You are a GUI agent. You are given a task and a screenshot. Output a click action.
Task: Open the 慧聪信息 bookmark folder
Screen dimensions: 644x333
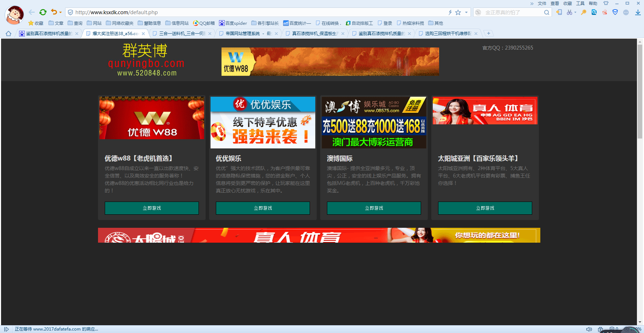(x=149, y=23)
